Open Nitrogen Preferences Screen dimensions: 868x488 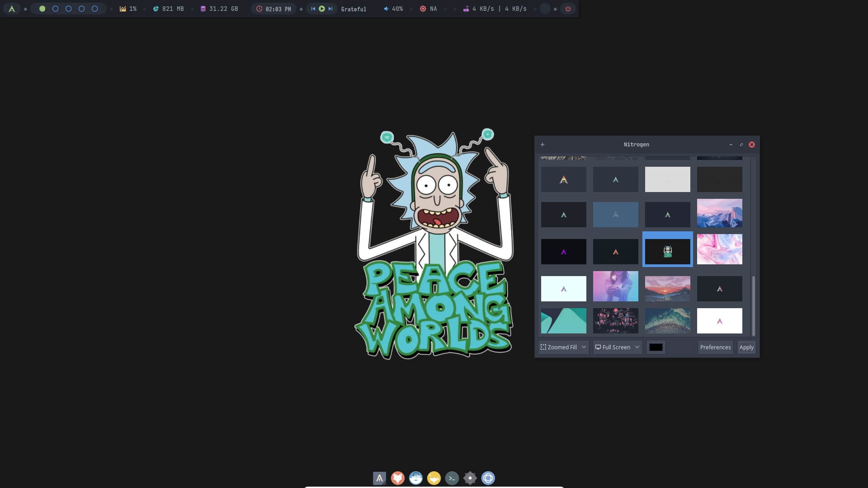[x=715, y=347]
